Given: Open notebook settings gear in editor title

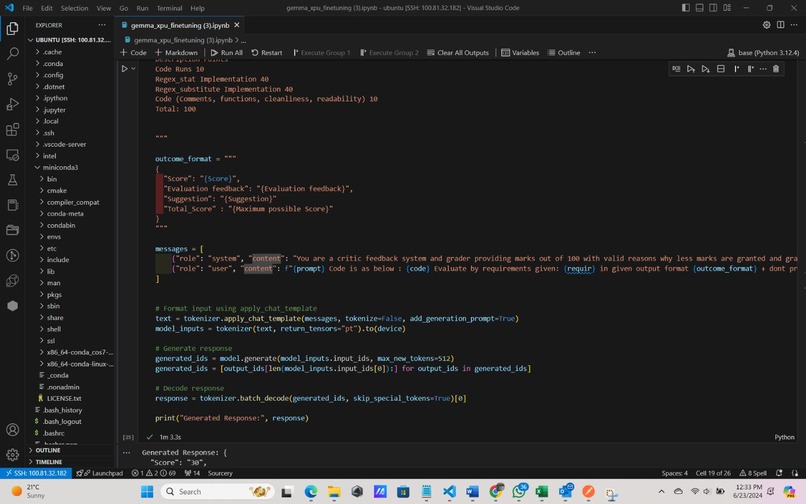Looking at the screenshot, I should (x=766, y=25).
